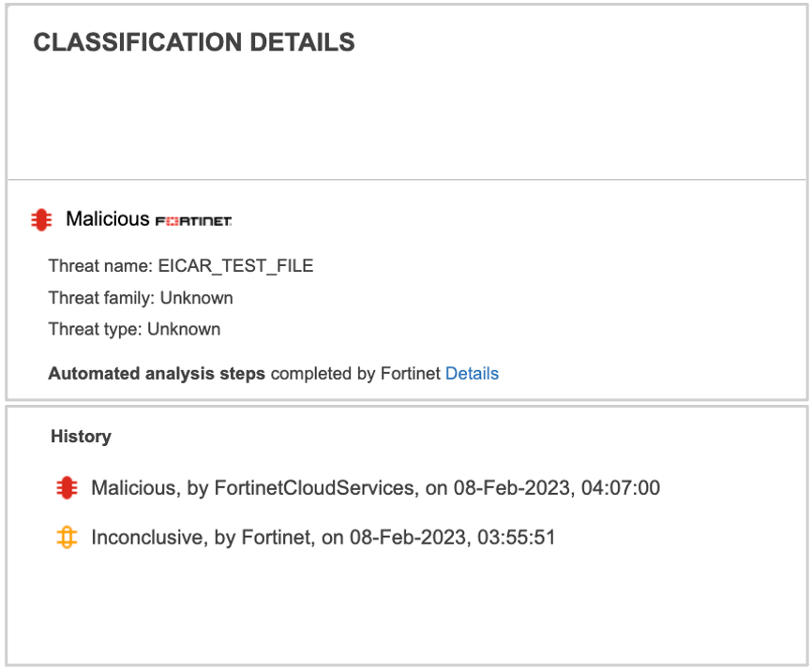The image size is (812, 670).
Task: Click orange Inconclusive bug icon
Action: (67, 537)
